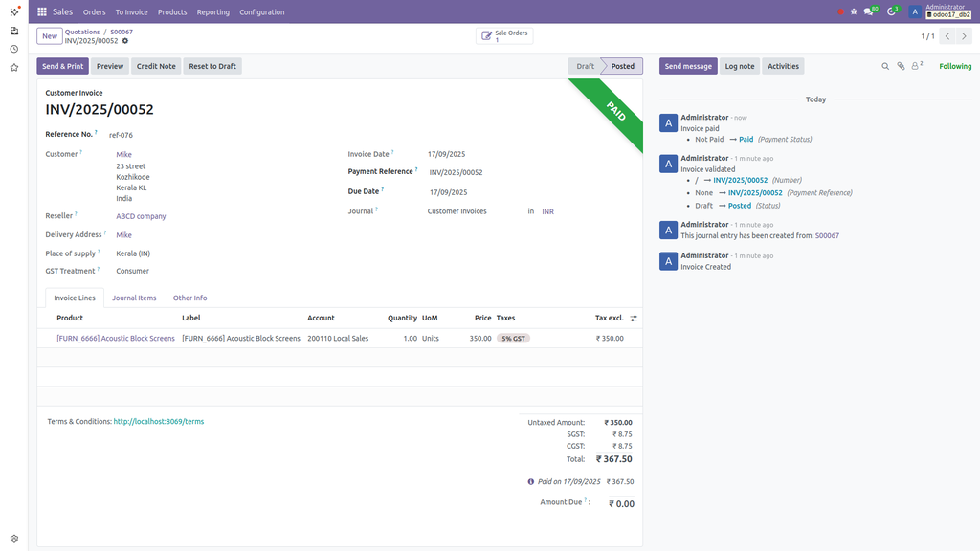The width and height of the screenshot is (980, 551).
Task: Switch status bar from Posted to Draft
Action: pos(585,65)
